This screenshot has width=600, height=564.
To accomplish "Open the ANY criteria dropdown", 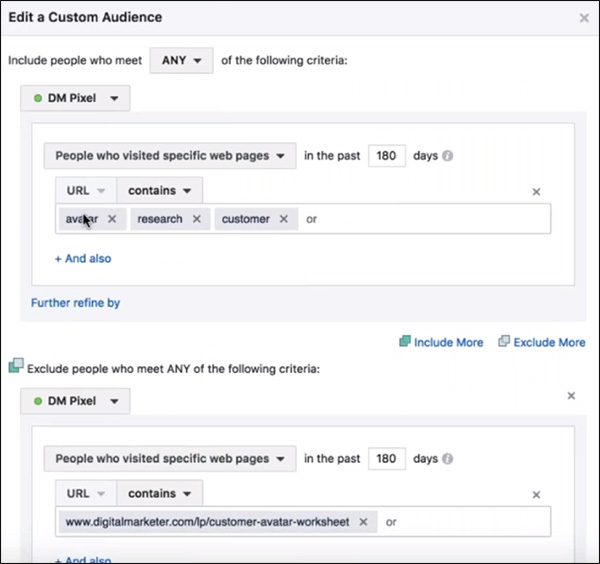I will [x=181, y=60].
